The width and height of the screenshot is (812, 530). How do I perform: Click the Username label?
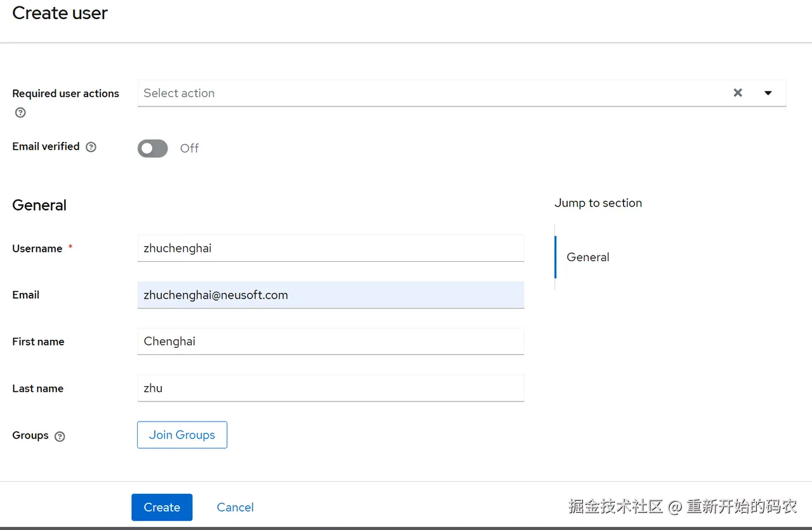tap(37, 249)
